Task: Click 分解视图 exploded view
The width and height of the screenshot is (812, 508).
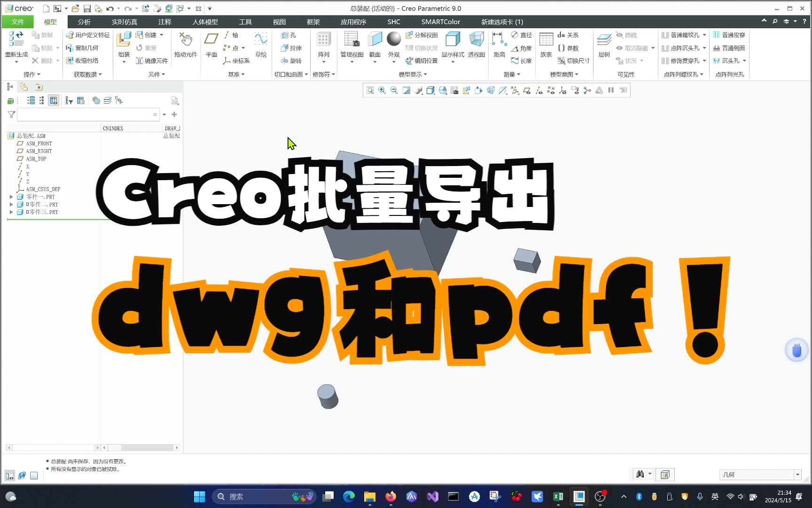Action: [x=422, y=35]
